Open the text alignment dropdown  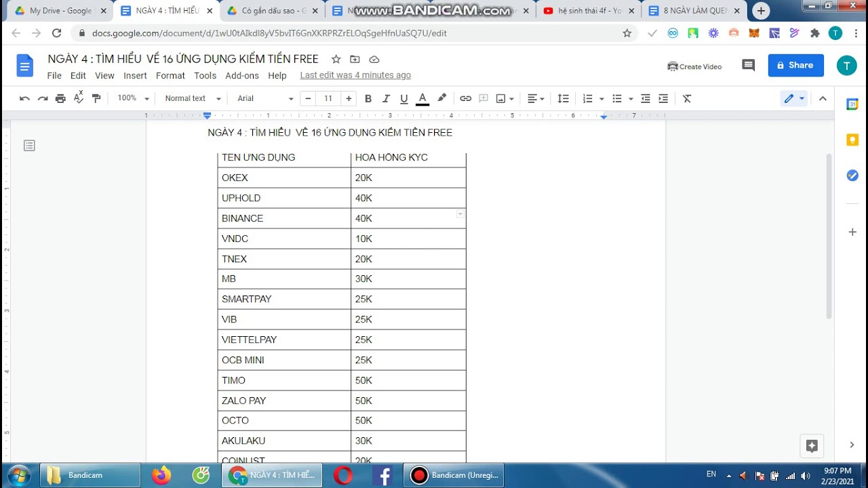pyautogui.click(x=536, y=98)
